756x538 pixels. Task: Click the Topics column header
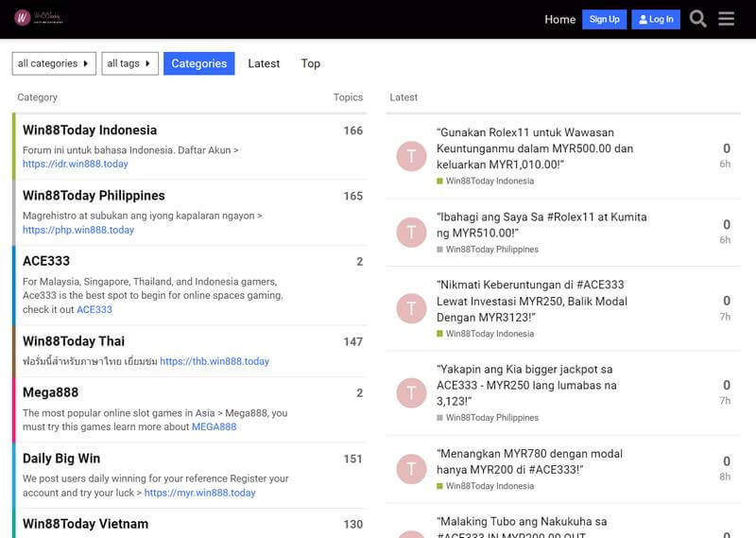[x=348, y=97]
